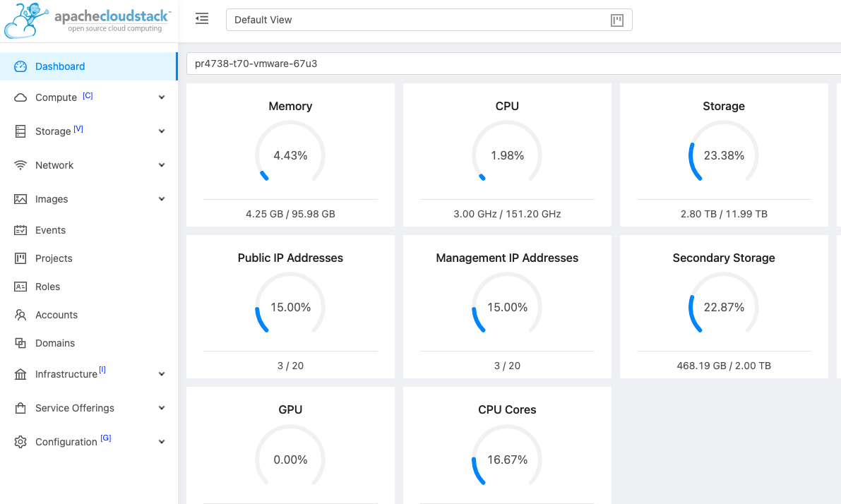Click the Storage card title
This screenshot has height=504, width=841.
pyautogui.click(x=724, y=106)
